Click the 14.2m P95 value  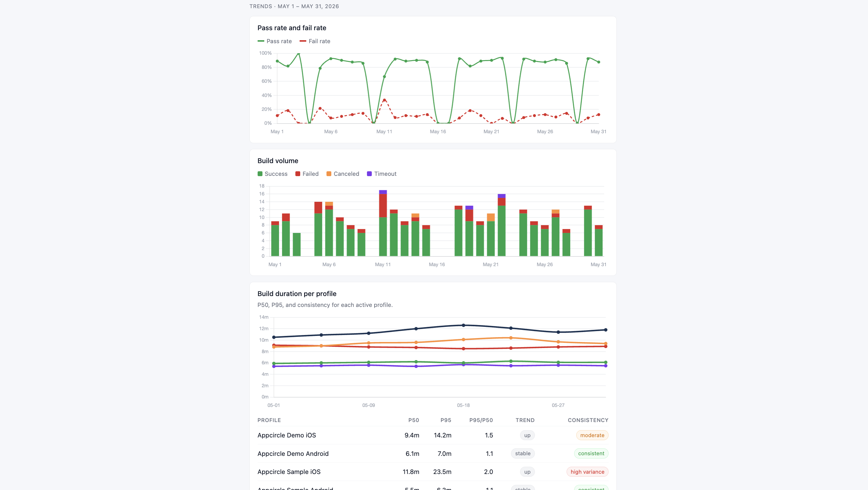coord(442,435)
